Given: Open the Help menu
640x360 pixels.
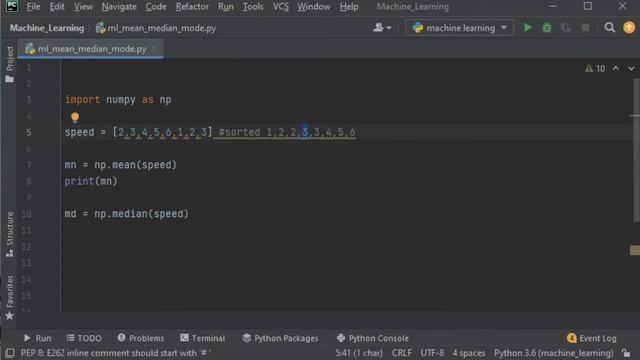Looking at the screenshot, I should pyautogui.click(x=349, y=7).
